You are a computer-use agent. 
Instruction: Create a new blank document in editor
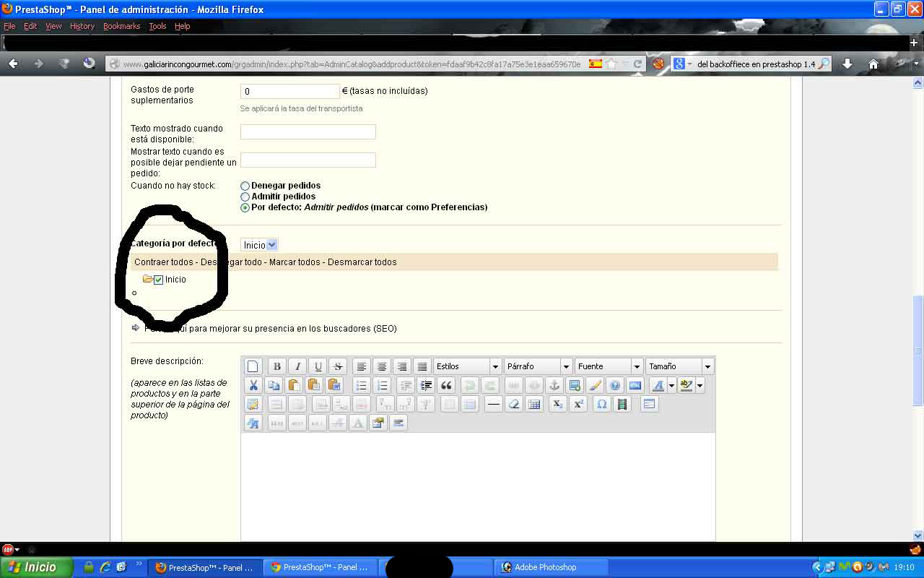point(252,366)
